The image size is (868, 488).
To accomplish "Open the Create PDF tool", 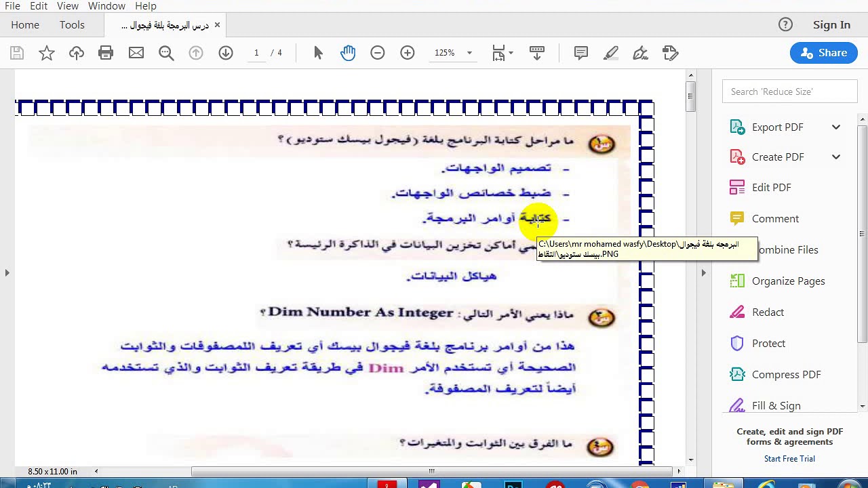I will [x=777, y=157].
